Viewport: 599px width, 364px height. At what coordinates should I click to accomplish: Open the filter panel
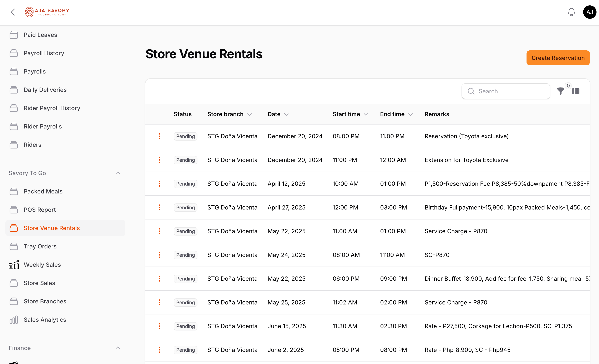[561, 91]
